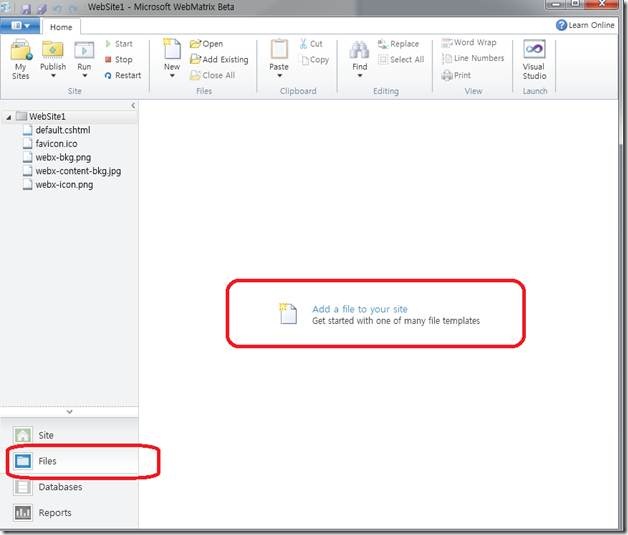Select favicon.ico in file tree
Image resolution: width=628 pixels, height=535 pixels.
pos(56,144)
